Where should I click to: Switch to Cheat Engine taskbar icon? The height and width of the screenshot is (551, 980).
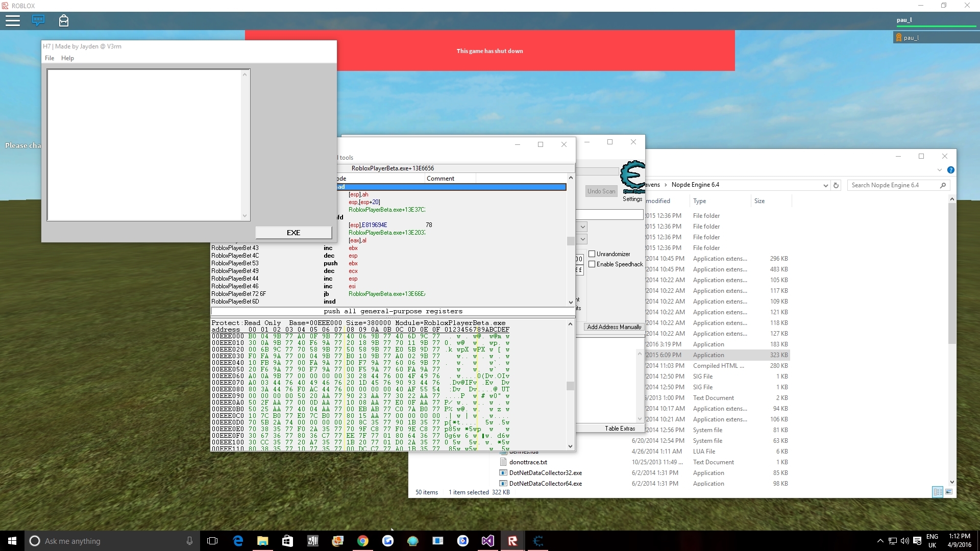(538, 541)
